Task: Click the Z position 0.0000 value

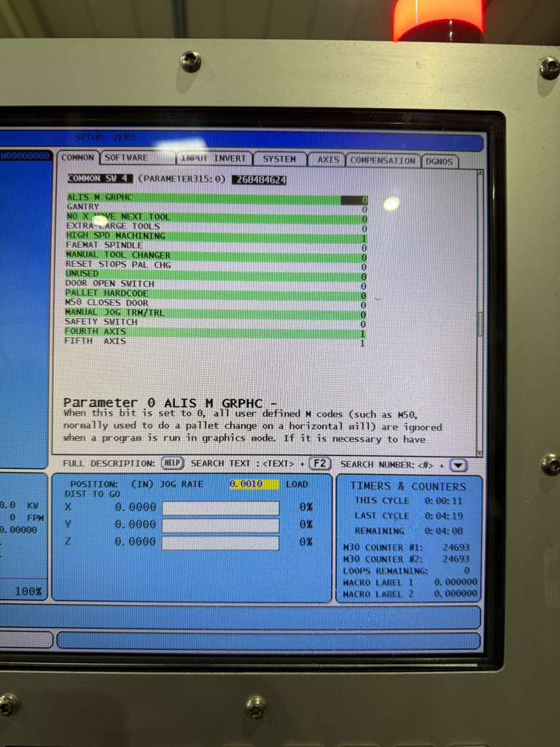Action: point(136,542)
